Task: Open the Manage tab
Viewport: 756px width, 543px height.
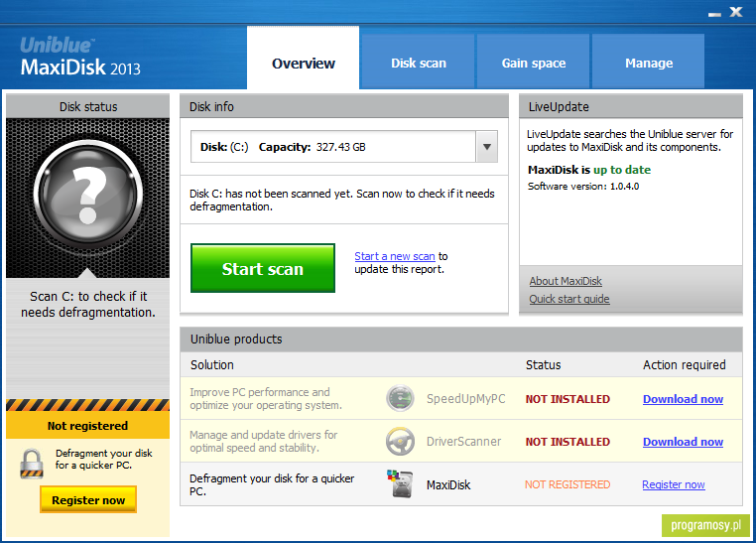Action: (649, 62)
